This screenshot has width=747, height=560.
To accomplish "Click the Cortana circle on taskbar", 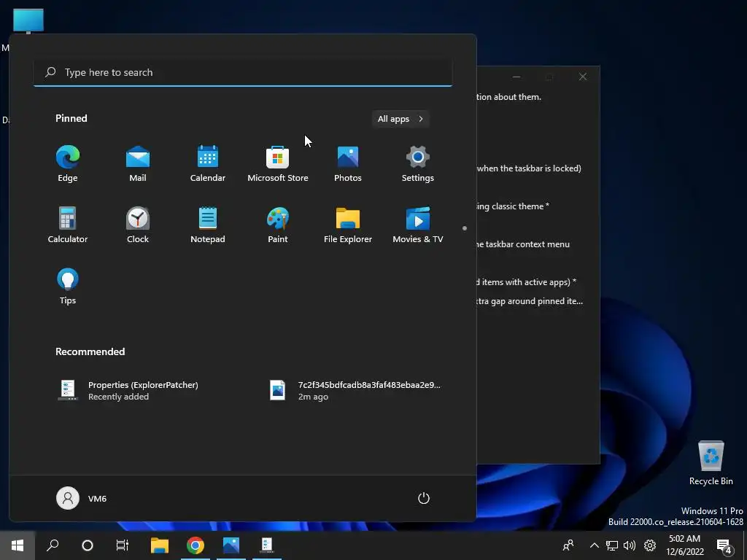I will (x=88, y=545).
